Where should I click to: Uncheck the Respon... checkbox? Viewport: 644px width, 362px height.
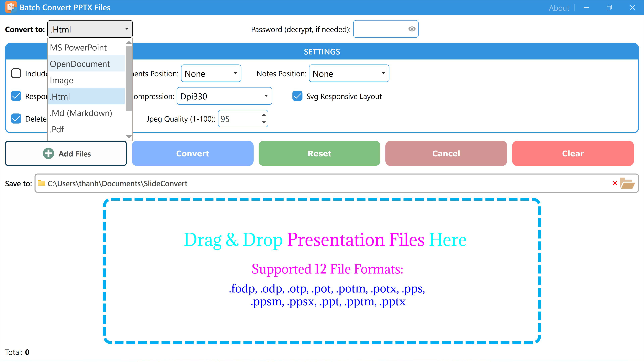point(16,96)
